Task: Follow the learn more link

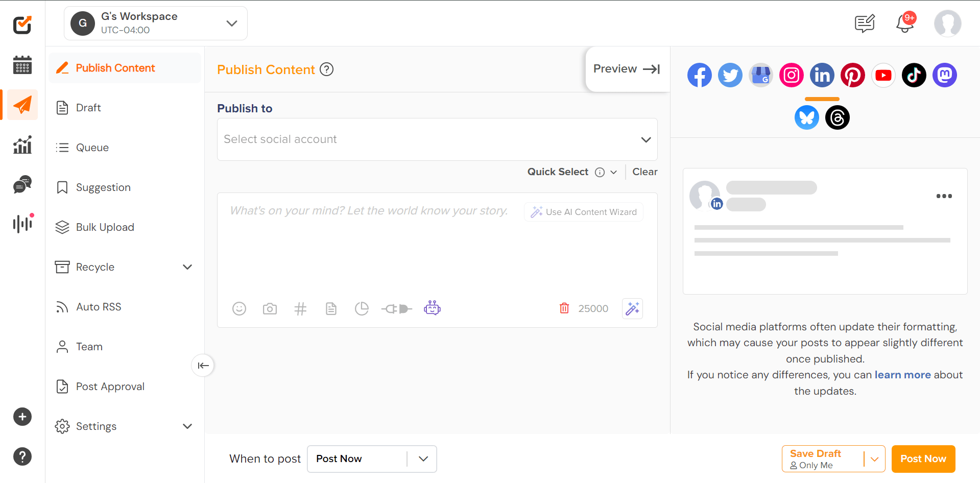Action: (x=902, y=375)
